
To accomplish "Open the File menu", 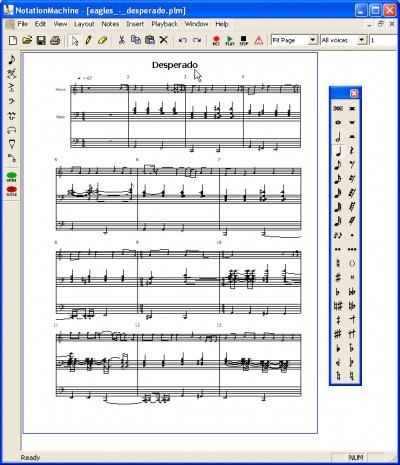I will (x=23, y=24).
